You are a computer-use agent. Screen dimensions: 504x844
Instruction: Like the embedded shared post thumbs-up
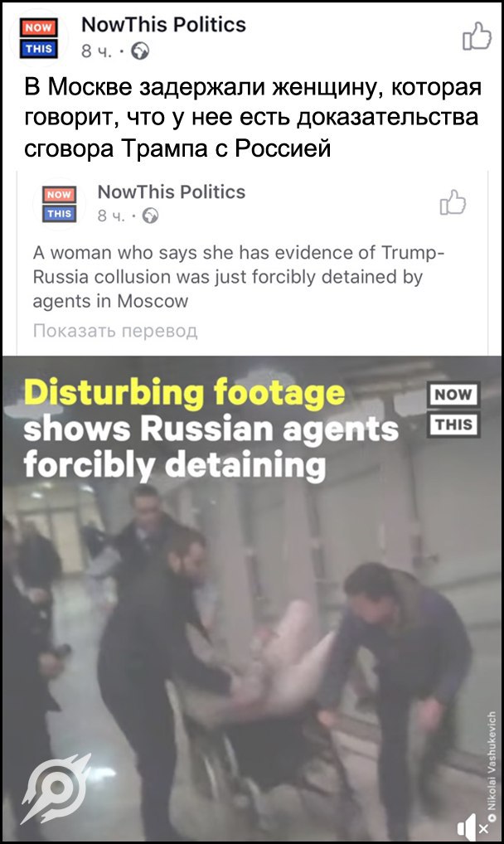(453, 201)
